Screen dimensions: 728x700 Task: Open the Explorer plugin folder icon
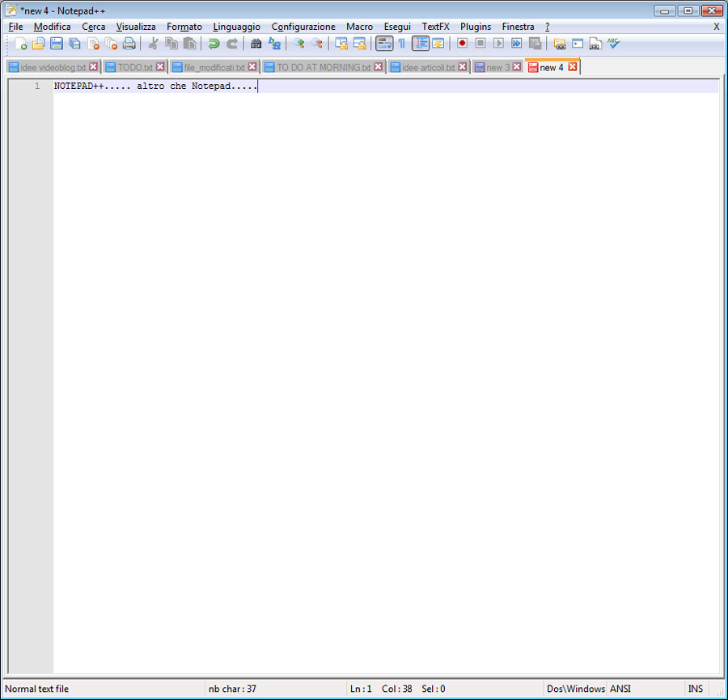point(560,44)
